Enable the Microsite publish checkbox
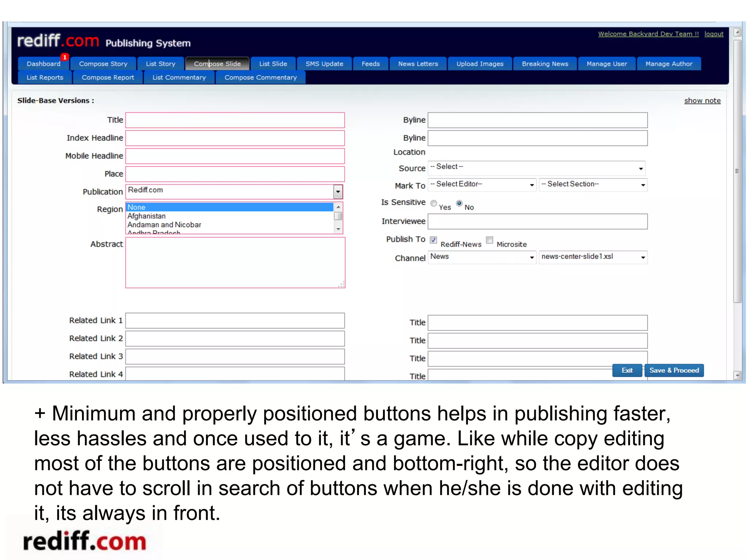 click(x=490, y=240)
